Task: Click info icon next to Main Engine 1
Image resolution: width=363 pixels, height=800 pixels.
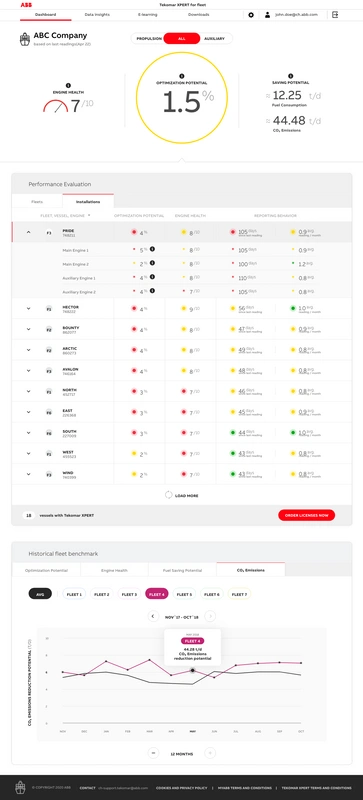Action: tap(152, 249)
